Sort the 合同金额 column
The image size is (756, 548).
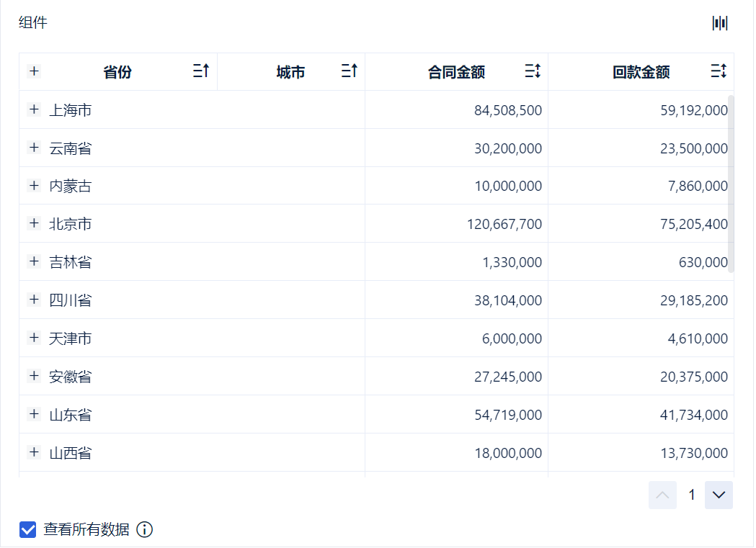[533, 71]
